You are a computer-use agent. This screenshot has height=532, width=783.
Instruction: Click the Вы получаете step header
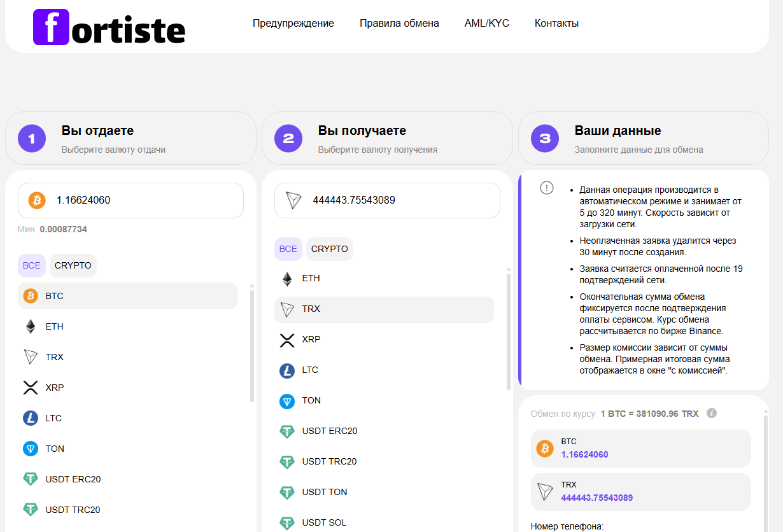pos(387,138)
